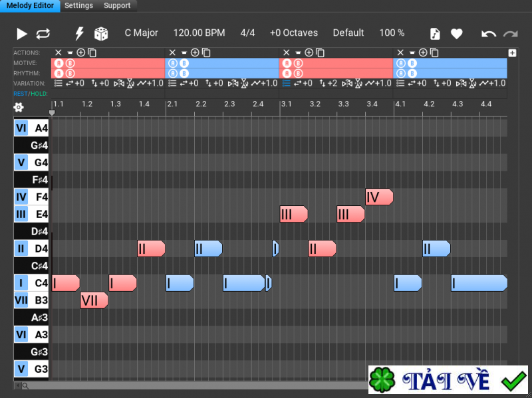Click the C4 piano key
Viewport: 532px width, 398px height.
[x=31, y=283]
